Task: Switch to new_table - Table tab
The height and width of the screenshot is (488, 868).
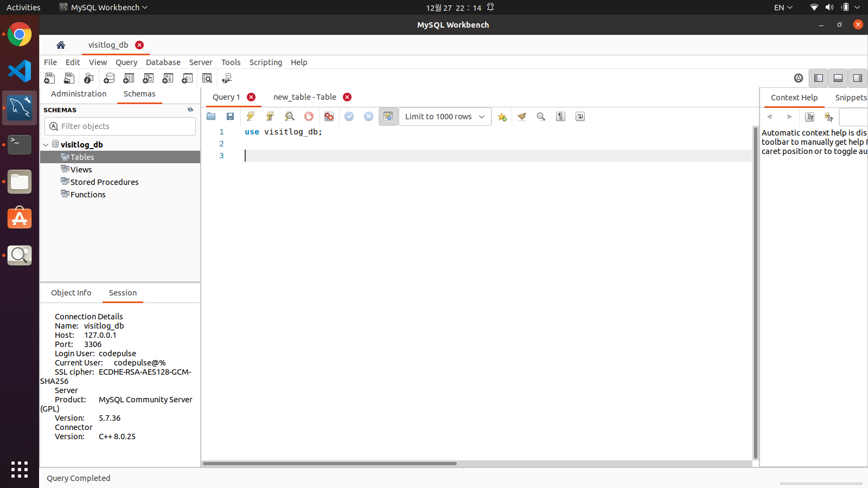Action: (x=305, y=97)
